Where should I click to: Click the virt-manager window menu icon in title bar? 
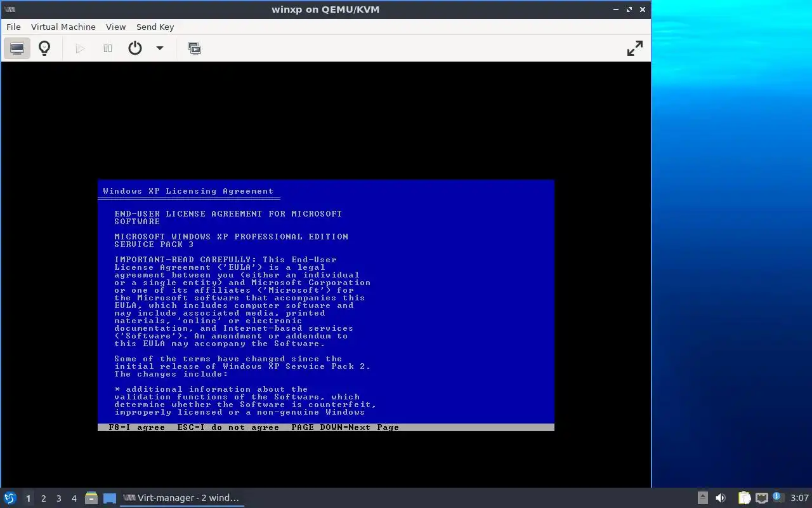[x=10, y=10]
